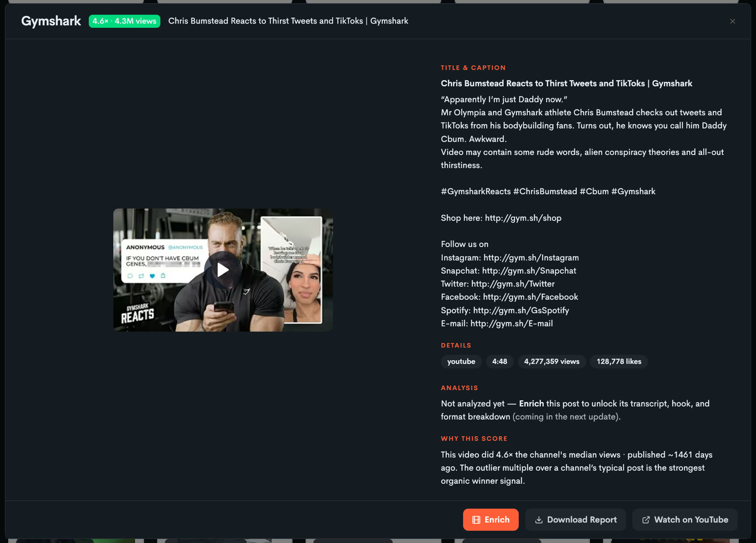Click "Video may contain some rude words" sentence

pos(582,158)
